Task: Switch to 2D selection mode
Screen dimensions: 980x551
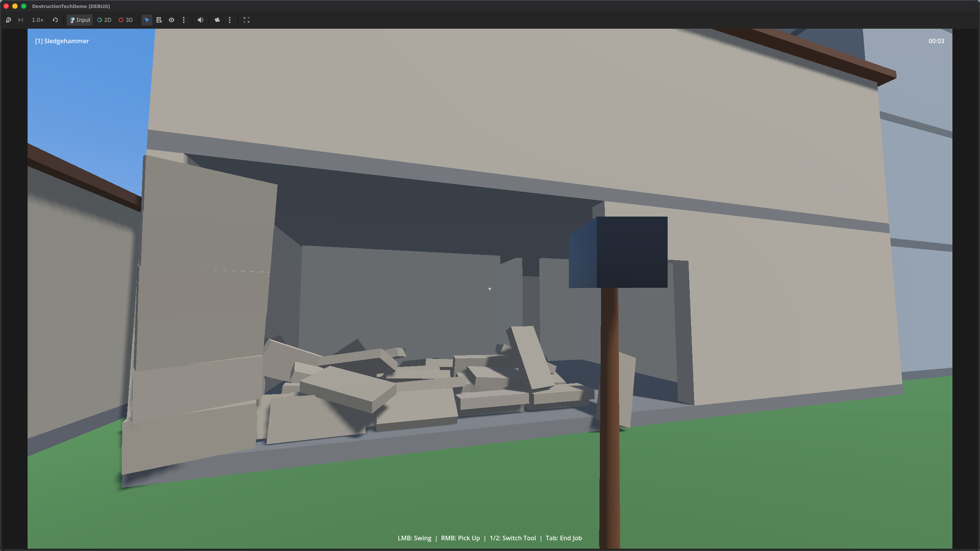Action: point(104,20)
